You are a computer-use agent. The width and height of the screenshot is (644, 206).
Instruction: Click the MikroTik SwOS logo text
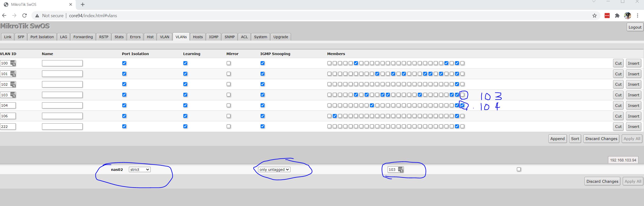click(25, 26)
